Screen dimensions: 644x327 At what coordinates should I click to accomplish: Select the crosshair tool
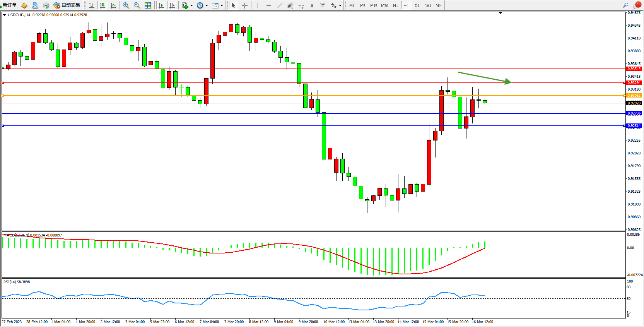tap(244, 5)
